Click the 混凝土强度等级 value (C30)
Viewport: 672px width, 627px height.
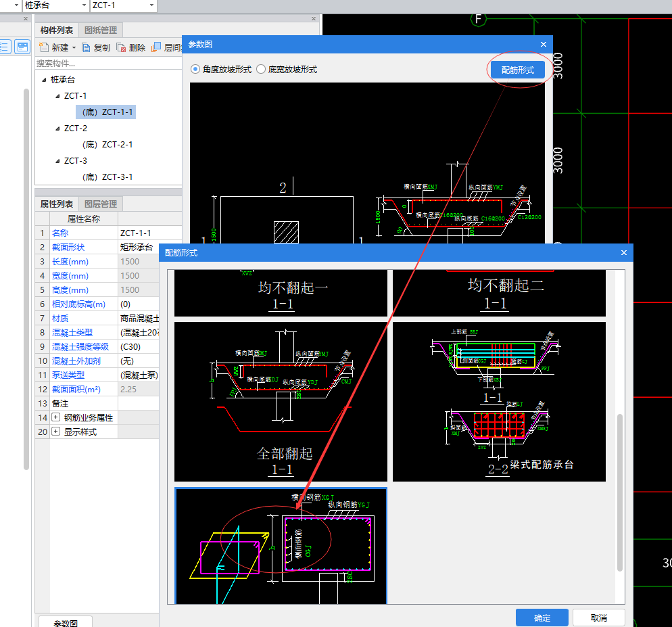[139, 346]
